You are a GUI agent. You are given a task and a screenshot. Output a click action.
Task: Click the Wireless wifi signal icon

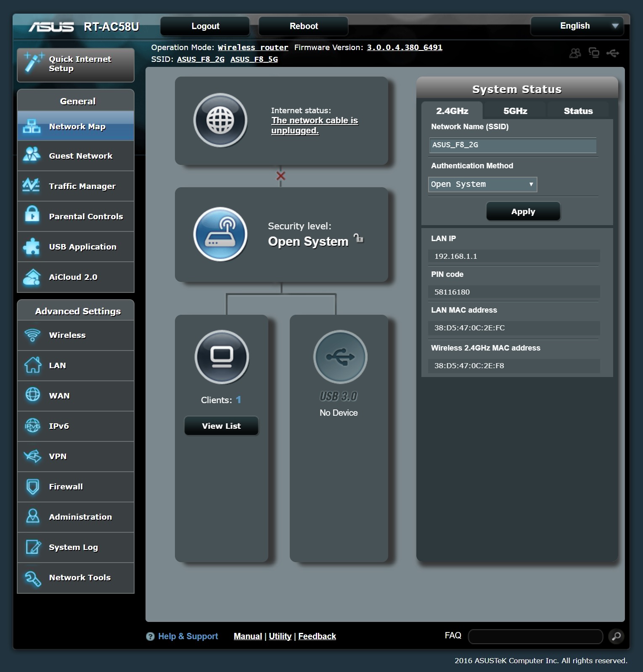coord(32,335)
